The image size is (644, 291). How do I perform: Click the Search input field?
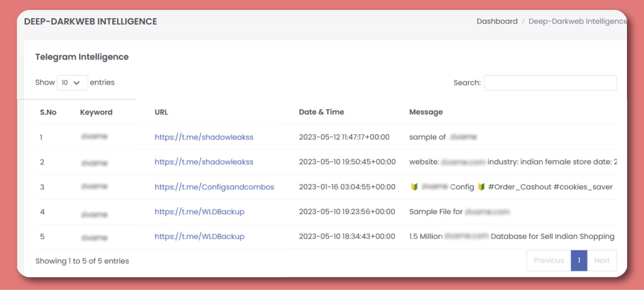[550, 83]
